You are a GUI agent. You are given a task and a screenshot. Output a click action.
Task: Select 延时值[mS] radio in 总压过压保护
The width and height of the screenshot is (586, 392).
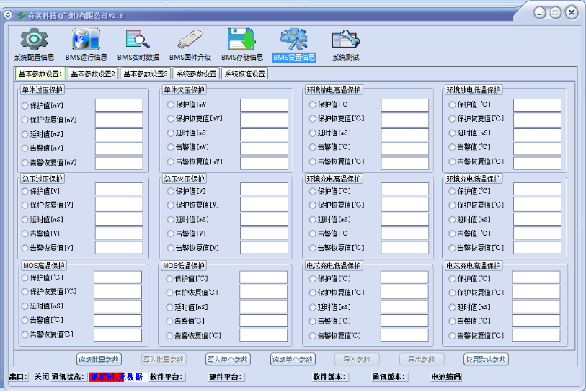[25, 220]
